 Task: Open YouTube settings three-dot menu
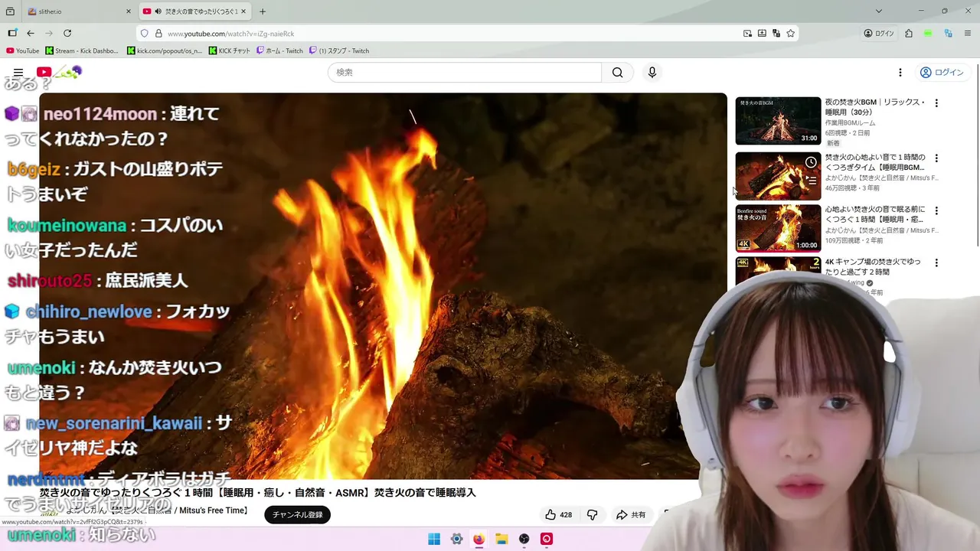900,72
